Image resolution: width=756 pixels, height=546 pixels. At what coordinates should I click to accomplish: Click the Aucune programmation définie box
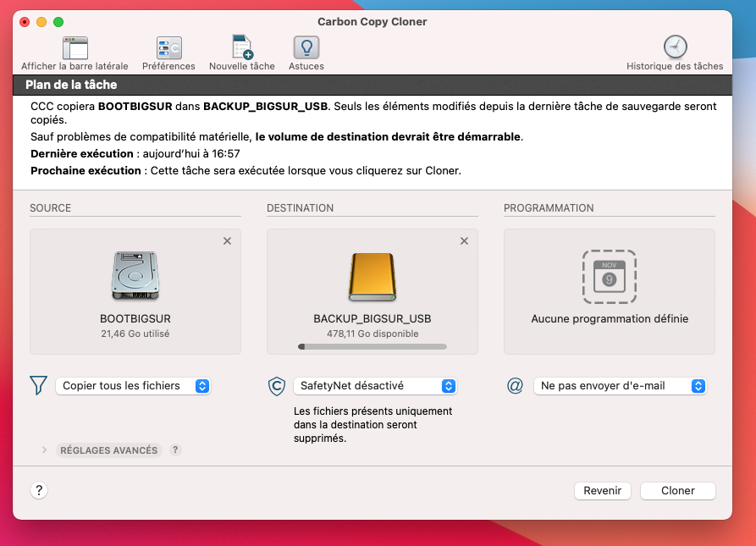click(x=610, y=291)
